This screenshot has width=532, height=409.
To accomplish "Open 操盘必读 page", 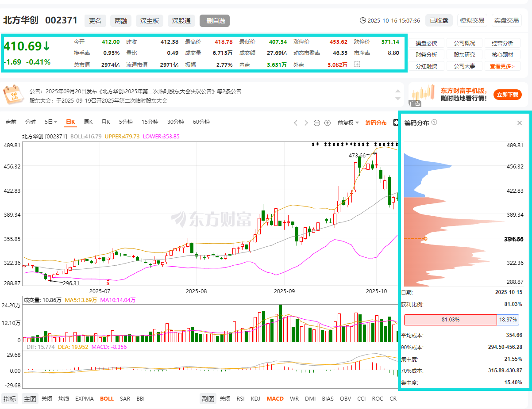I will coord(426,43).
